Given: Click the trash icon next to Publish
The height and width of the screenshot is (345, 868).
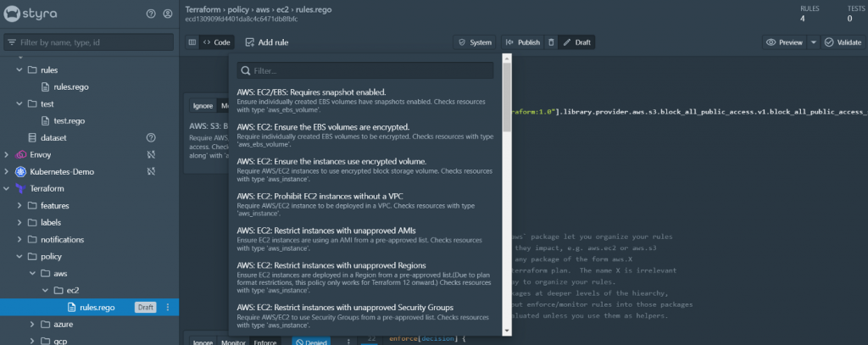Looking at the screenshot, I should [x=551, y=42].
